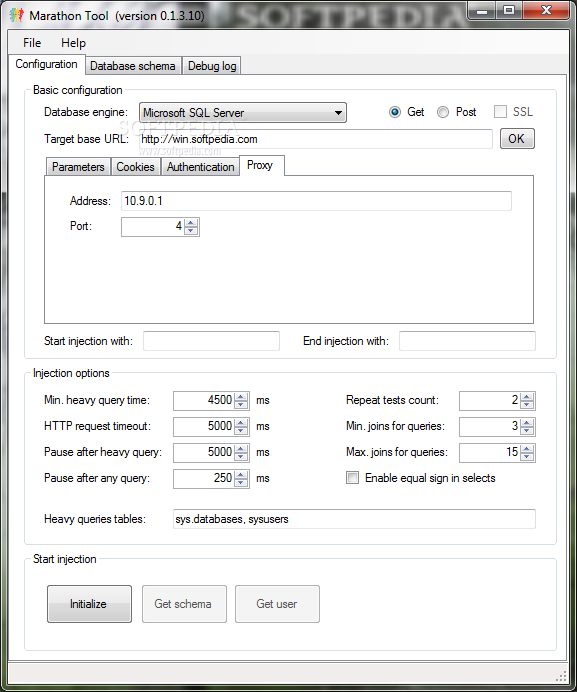Click the Get schema button
The width and height of the screenshot is (577, 692).
pyautogui.click(x=184, y=604)
